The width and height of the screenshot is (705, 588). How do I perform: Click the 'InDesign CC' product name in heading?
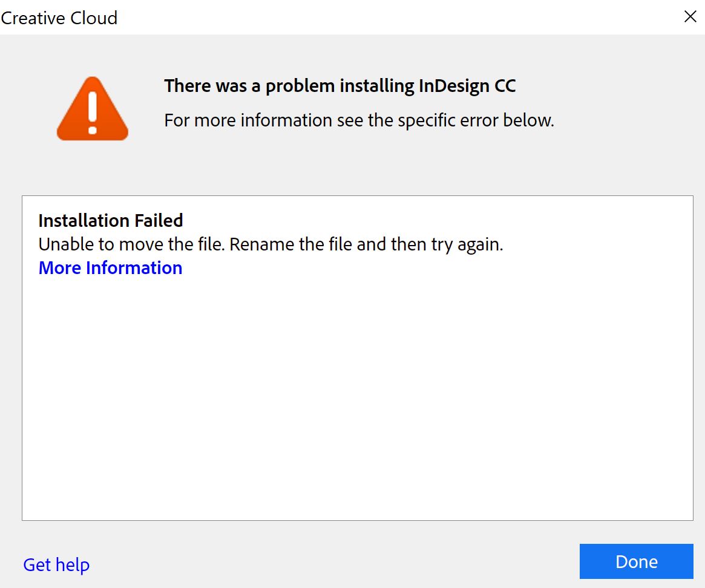coord(467,86)
